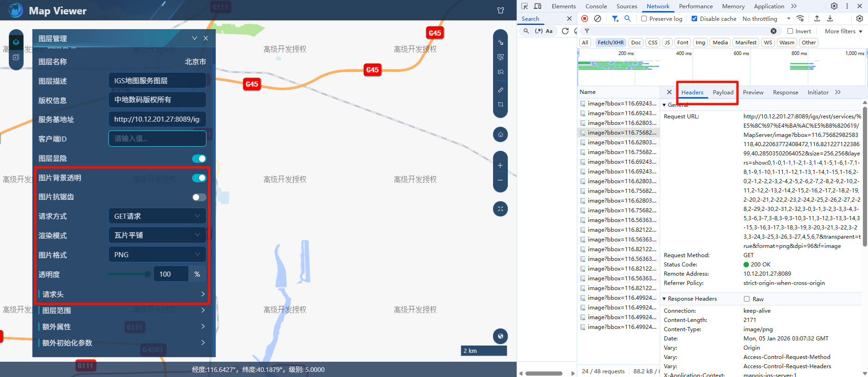Open the Console tab in DevTools
Image resolution: width=868 pixels, height=377 pixels.
(x=596, y=6)
